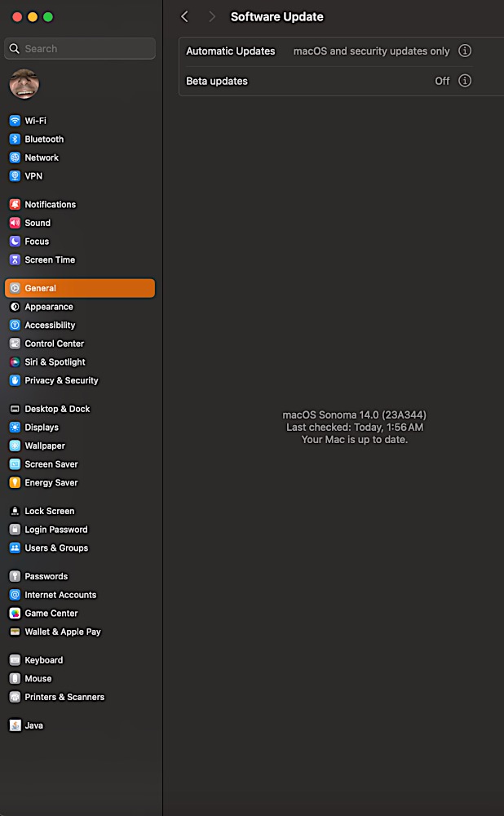Viewport: 504px width, 816px height.
Task: Click the Search field
Action: coord(80,49)
